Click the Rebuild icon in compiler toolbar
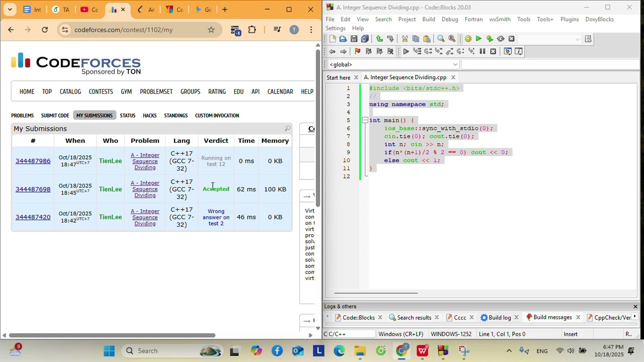 [x=500, y=39]
